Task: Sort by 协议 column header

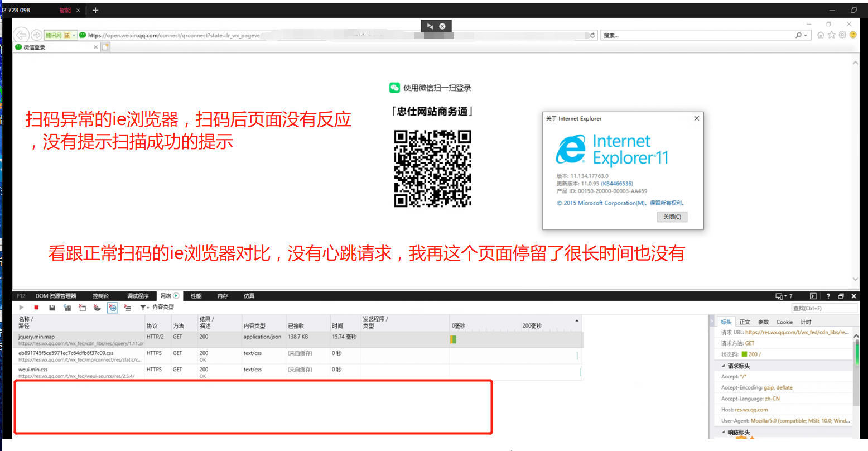Action: coord(157,323)
